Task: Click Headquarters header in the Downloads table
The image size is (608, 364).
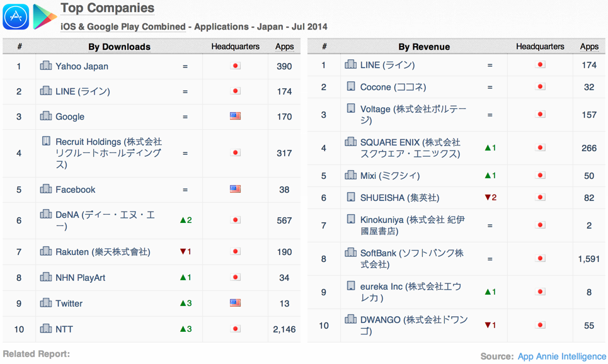Action: click(236, 47)
